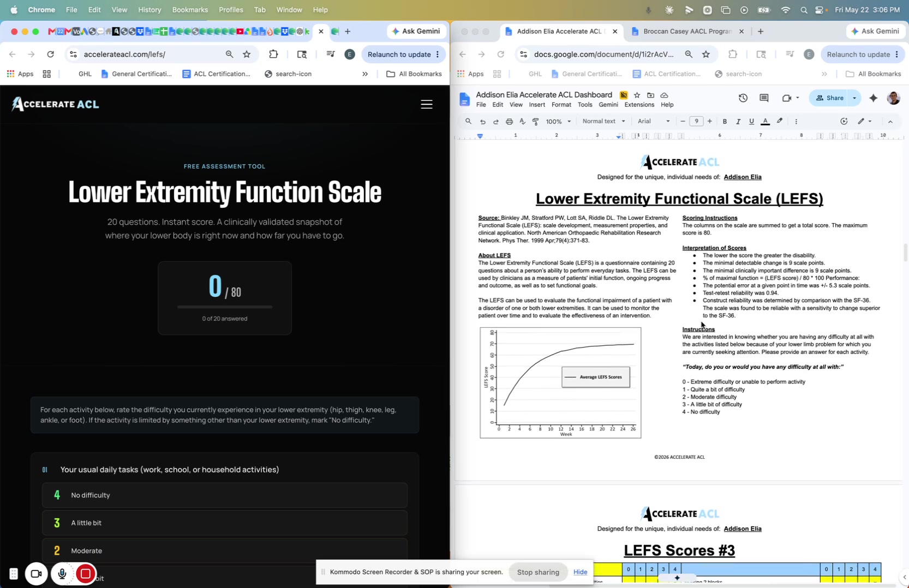Bookmark accelerateacl.com page with the star
This screenshot has width=909, height=588.
point(247,54)
